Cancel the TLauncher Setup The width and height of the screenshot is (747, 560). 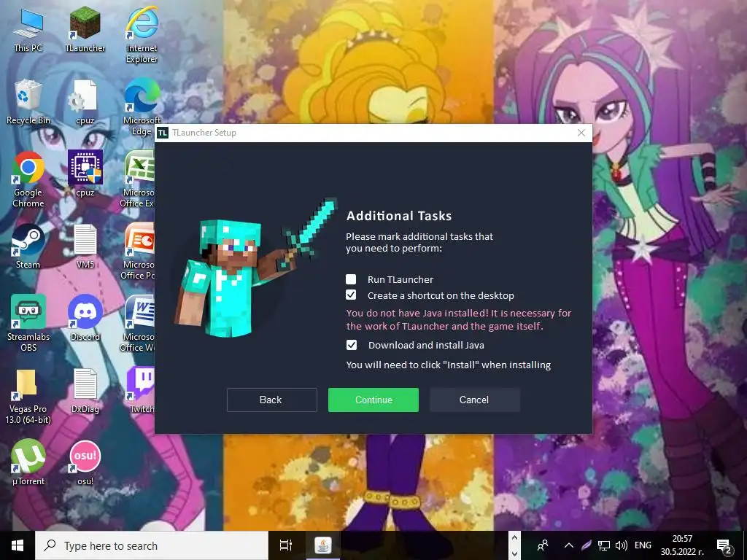coord(474,400)
